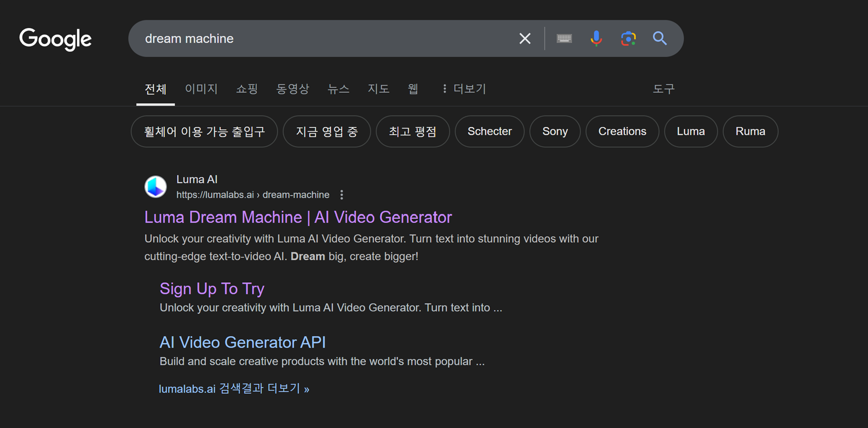Click the Luma AI site name
Viewport: 868px width, 428px height.
[x=197, y=180]
